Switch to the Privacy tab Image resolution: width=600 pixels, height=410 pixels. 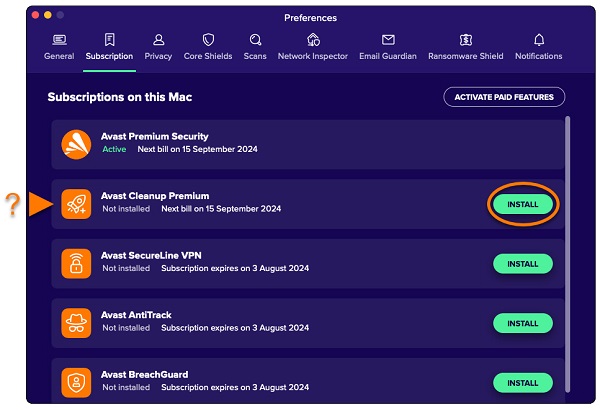click(x=158, y=47)
